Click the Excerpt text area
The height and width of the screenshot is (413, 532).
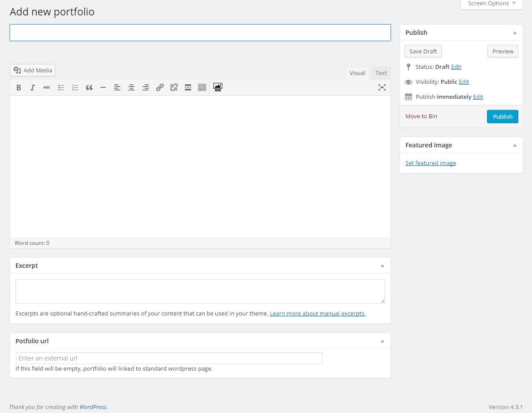(200, 291)
